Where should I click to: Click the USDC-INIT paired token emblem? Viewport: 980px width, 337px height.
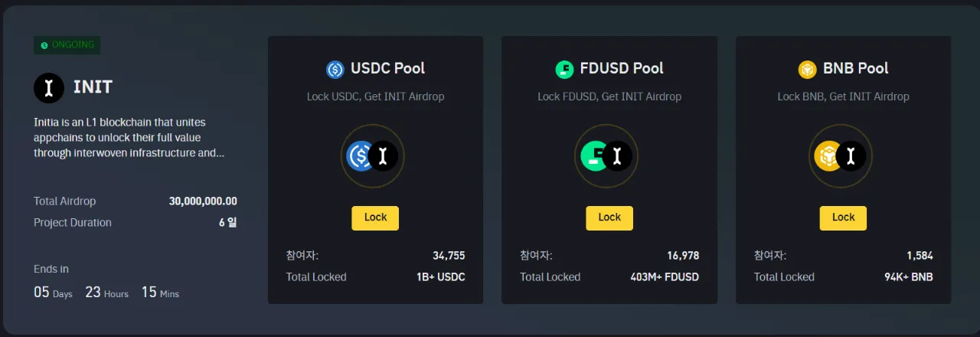click(372, 156)
